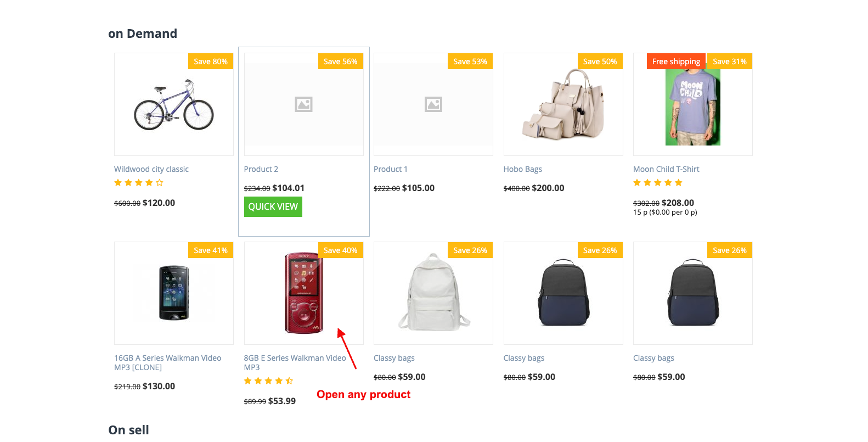This screenshot has width=868, height=442.
Task: Click Wildwood city classic star rating
Action: coord(139,183)
